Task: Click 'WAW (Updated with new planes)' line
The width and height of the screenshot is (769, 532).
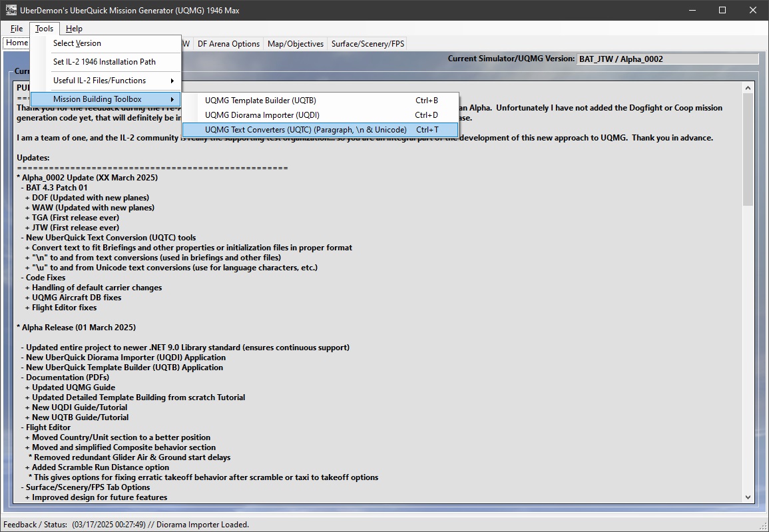Action: (x=90, y=208)
